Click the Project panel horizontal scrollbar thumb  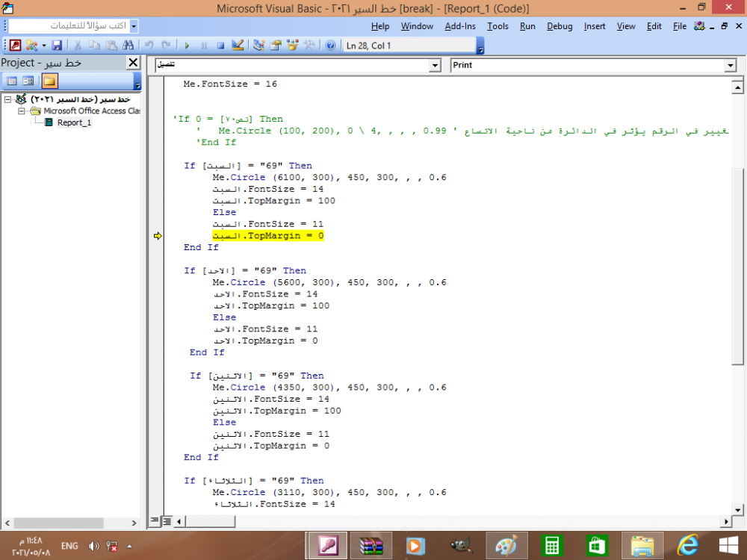tap(58, 523)
